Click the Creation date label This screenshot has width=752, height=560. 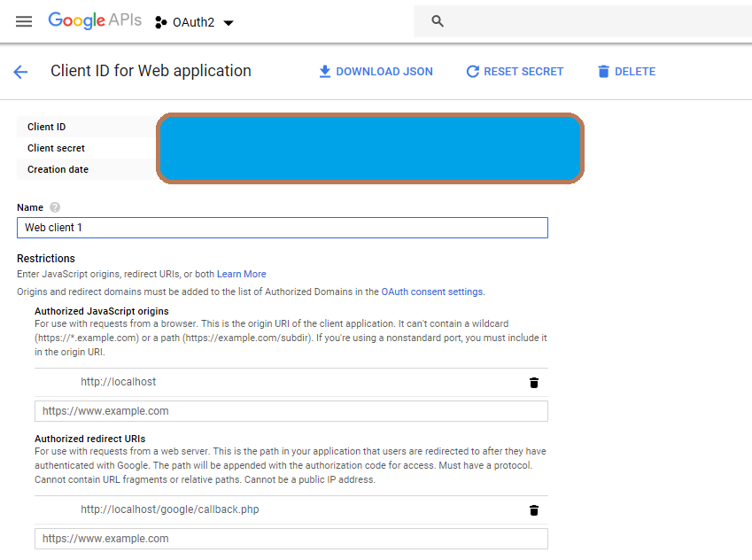(58, 169)
